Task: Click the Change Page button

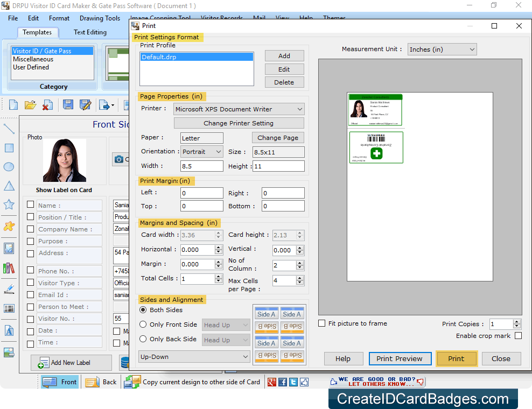Action: (x=278, y=138)
